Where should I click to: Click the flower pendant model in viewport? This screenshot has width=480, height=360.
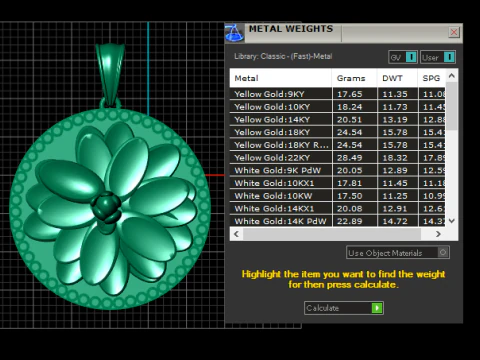pyautogui.click(x=110, y=208)
